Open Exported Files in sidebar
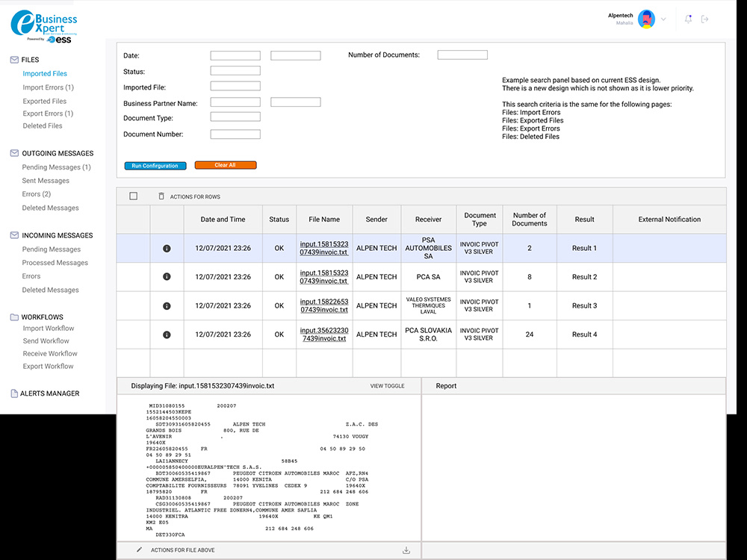The width and height of the screenshot is (747, 560). coord(44,101)
